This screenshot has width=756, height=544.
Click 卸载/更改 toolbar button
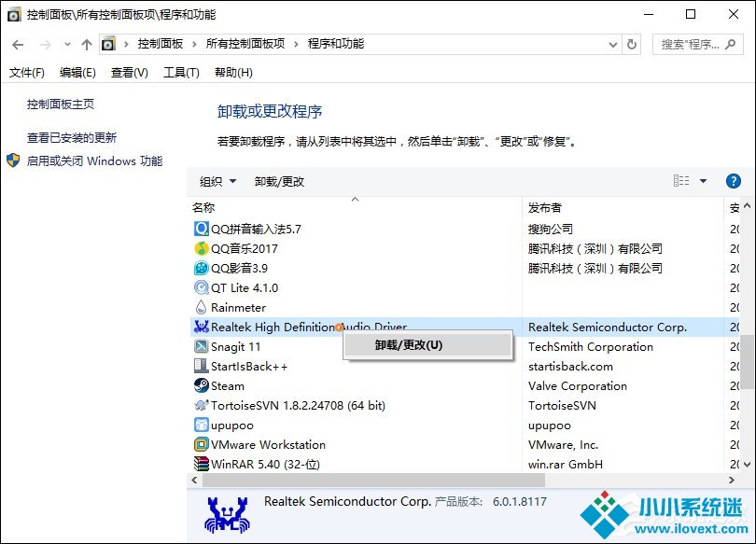279,181
